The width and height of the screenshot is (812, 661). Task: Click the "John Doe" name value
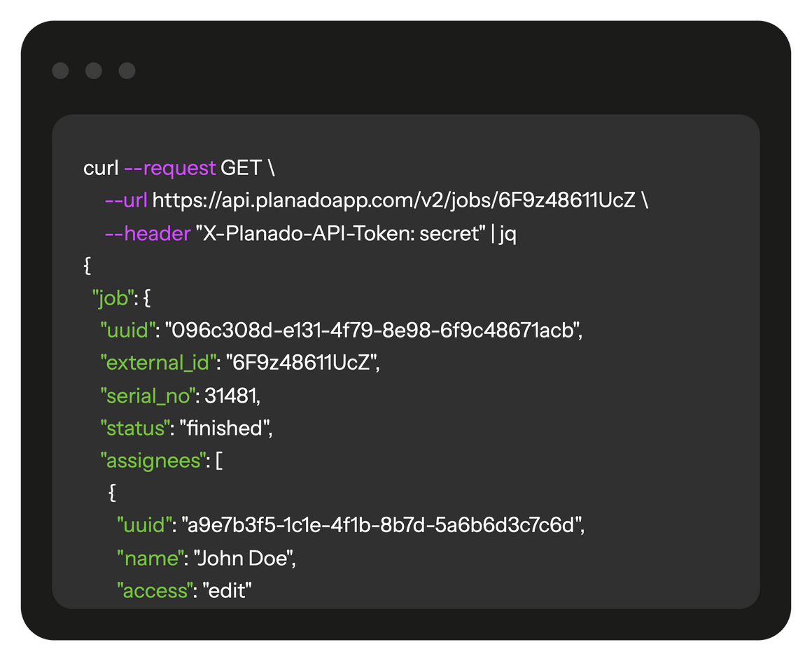coord(243,558)
